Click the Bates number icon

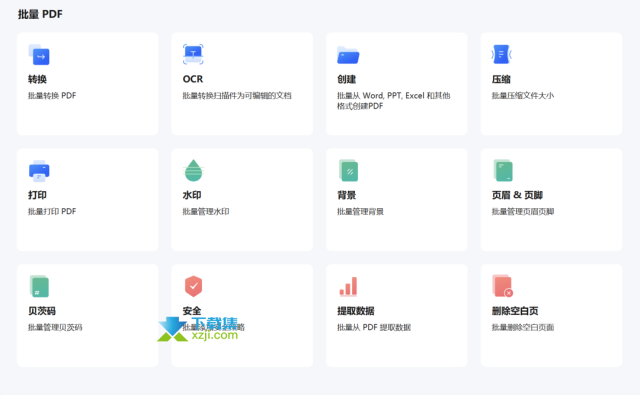coord(39,286)
